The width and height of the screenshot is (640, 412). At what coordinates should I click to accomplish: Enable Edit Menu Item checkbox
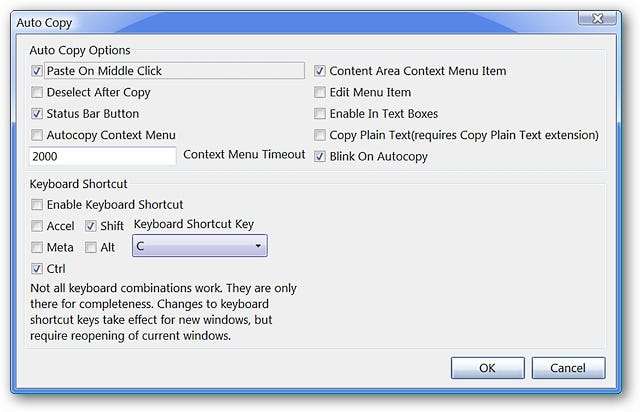click(x=321, y=93)
